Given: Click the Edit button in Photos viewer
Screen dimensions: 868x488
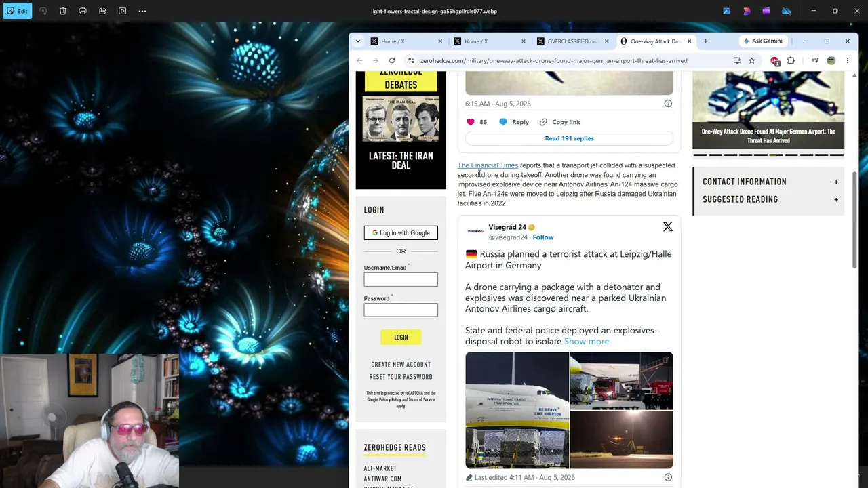Looking at the screenshot, I should [x=17, y=11].
